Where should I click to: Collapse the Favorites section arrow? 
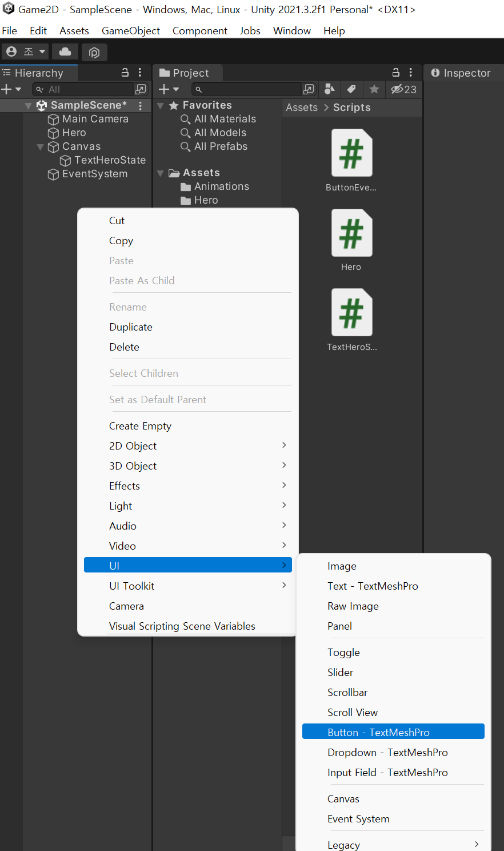(161, 106)
